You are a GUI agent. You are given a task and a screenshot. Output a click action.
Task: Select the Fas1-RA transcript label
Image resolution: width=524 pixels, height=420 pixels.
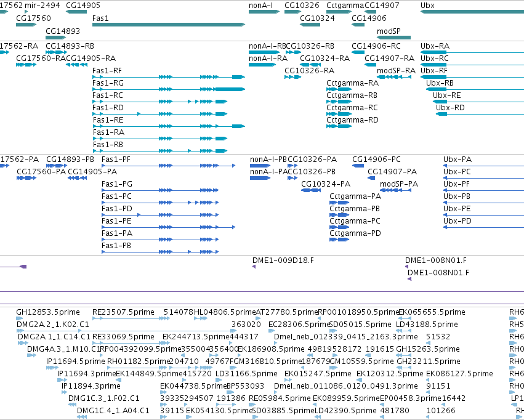tap(108, 132)
